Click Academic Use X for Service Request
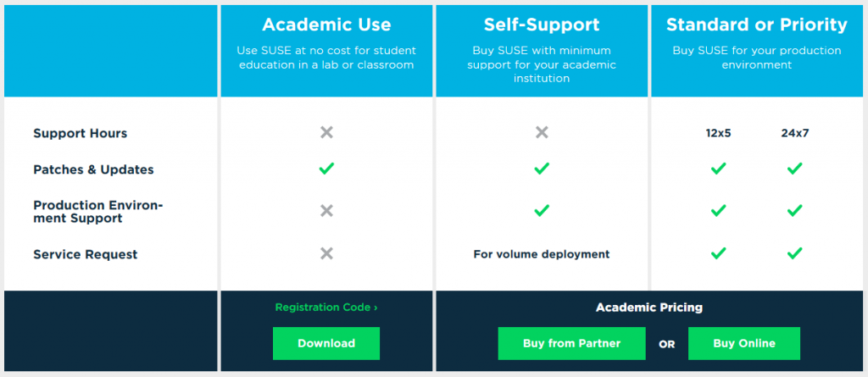Image resolution: width=868 pixels, height=377 pixels. 326,253
